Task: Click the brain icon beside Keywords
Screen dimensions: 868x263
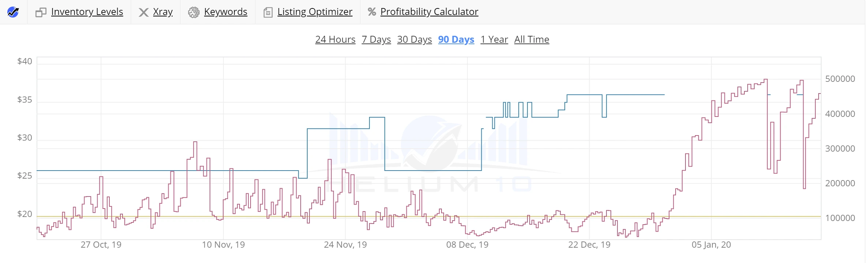Action: [193, 12]
